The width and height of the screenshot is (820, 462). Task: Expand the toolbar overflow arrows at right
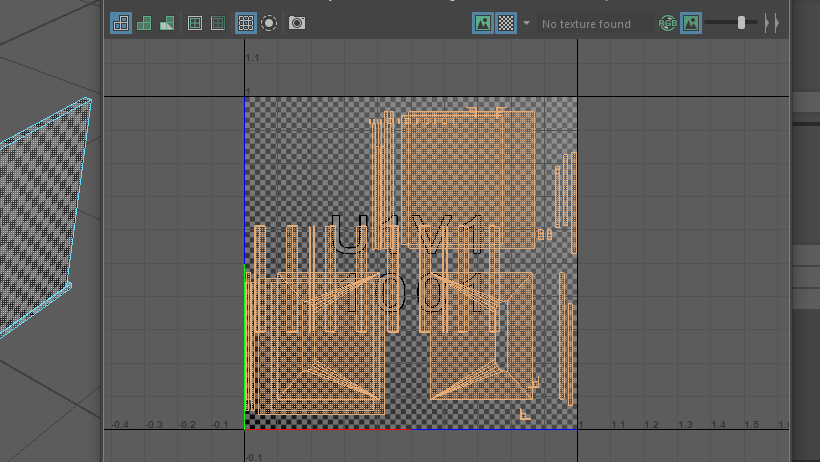(771, 22)
